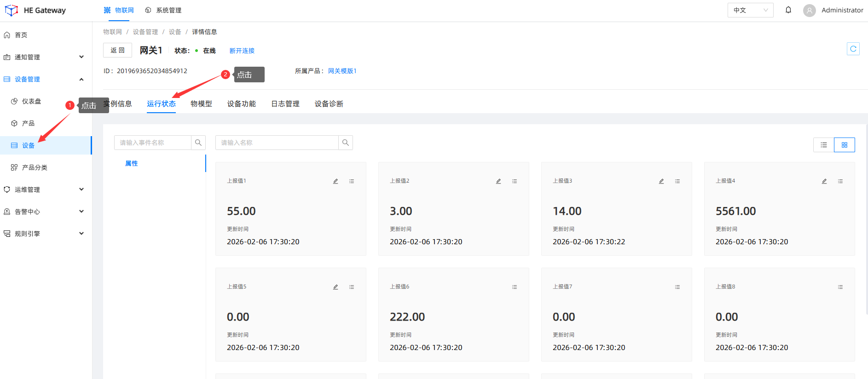Click search icon beside property name field
The height and width of the screenshot is (379, 868).
click(346, 143)
